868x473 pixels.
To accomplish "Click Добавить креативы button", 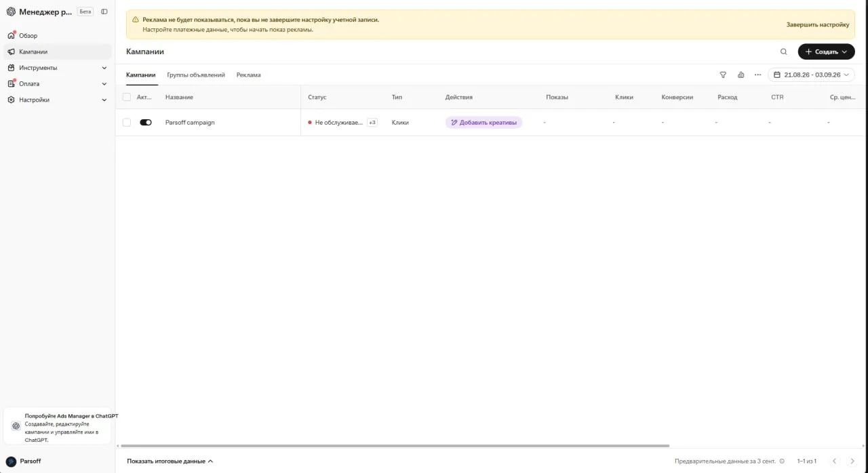I will tap(484, 123).
